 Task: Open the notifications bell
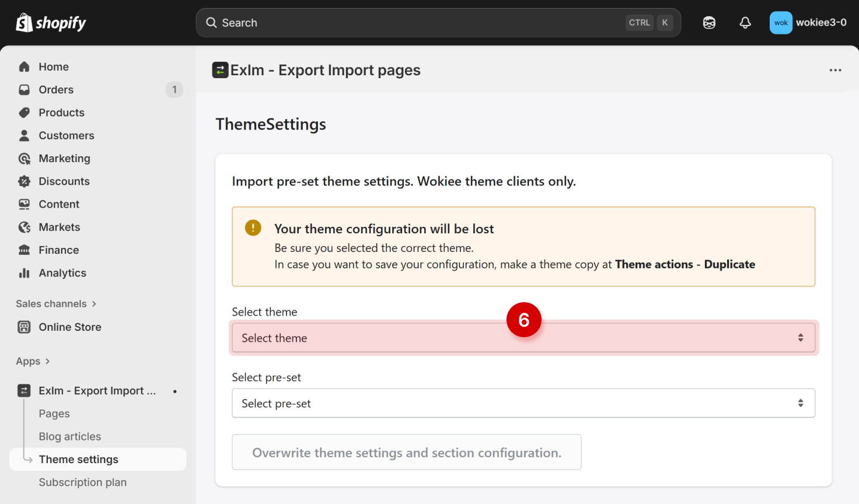pos(745,23)
